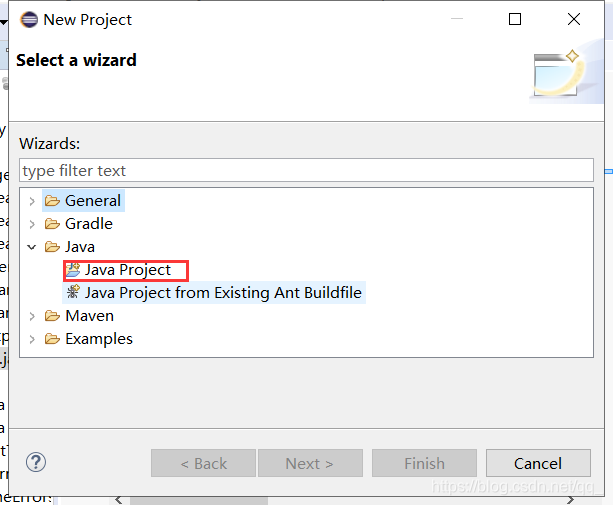Open help via question mark icon
Screen dimensions: 613x505
pos(36,463)
